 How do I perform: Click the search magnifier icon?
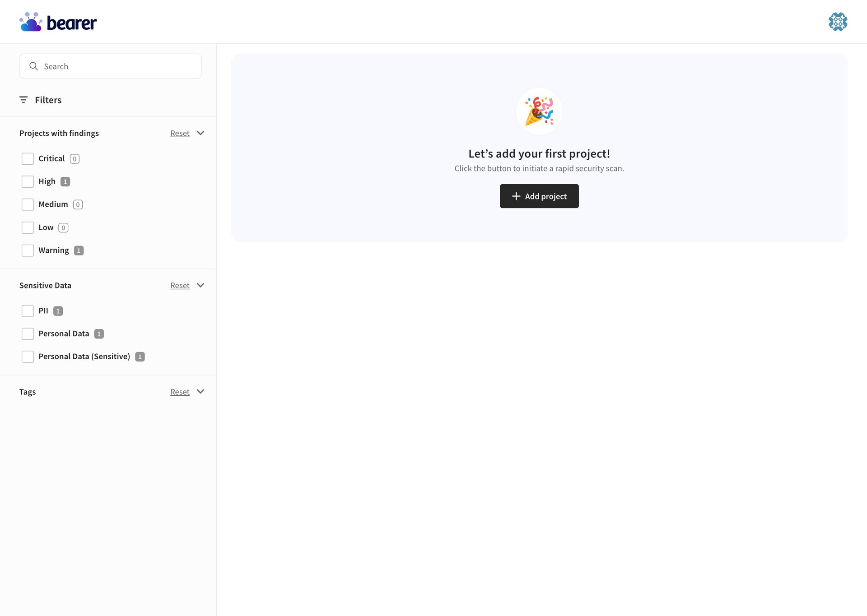pyautogui.click(x=33, y=66)
